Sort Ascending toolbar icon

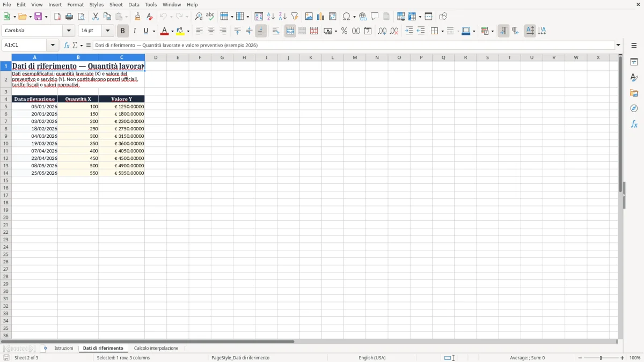(270, 17)
